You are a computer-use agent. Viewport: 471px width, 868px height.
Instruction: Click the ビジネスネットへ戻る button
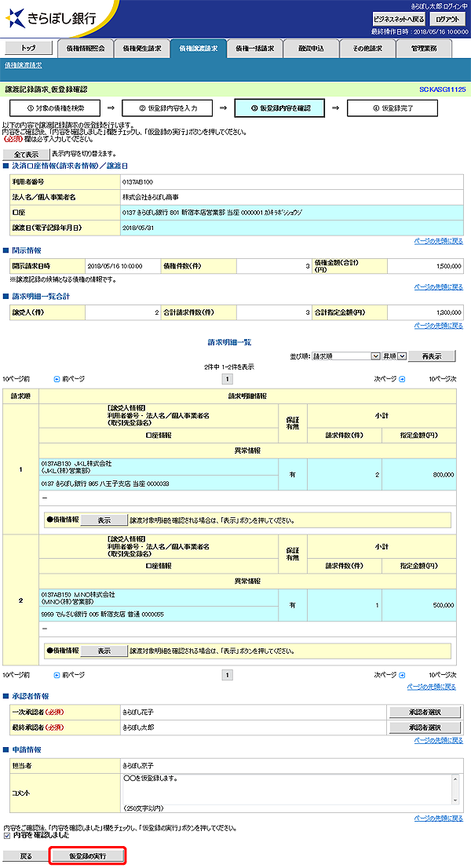[x=399, y=19]
